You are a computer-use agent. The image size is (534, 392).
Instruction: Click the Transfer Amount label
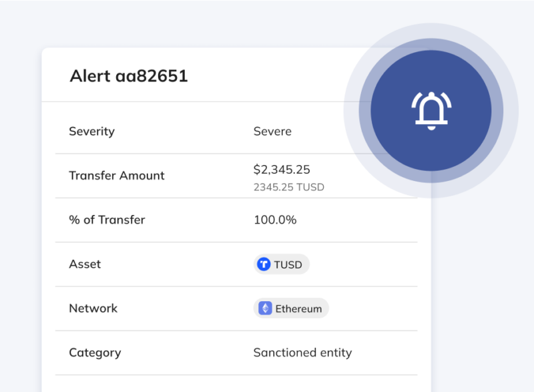116,176
